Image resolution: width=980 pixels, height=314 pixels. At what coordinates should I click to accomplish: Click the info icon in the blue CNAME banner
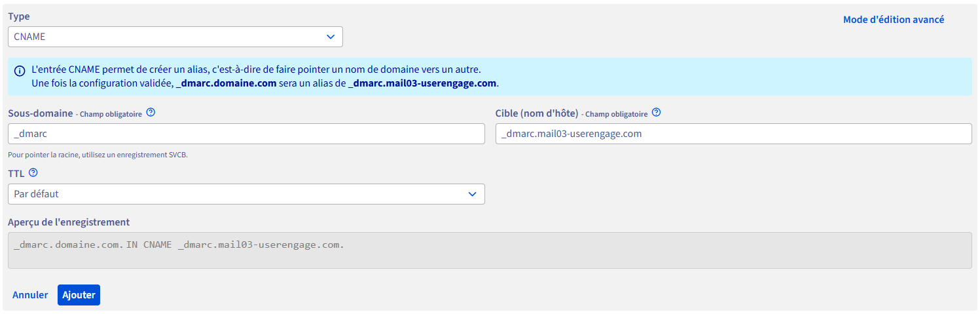[20, 71]
